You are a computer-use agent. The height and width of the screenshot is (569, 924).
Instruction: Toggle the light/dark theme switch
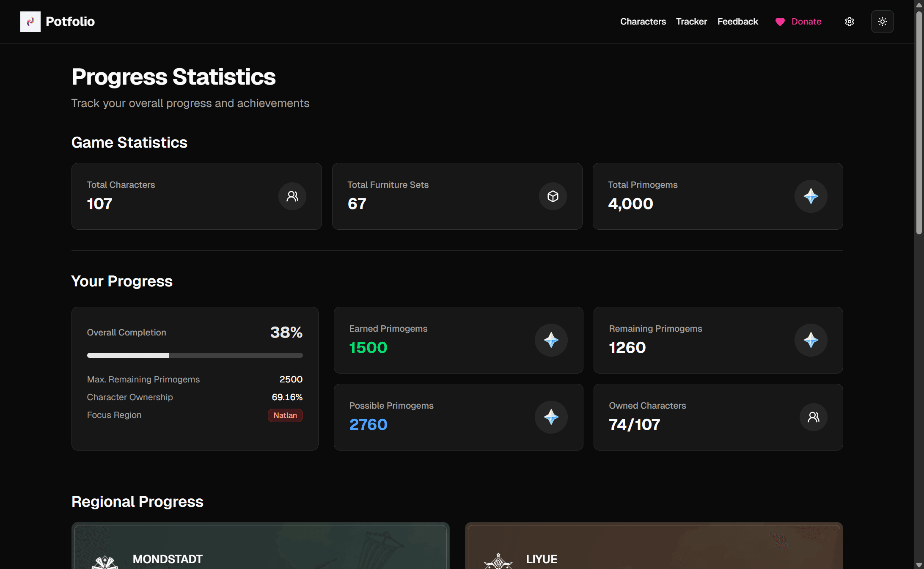pos(883,21)
